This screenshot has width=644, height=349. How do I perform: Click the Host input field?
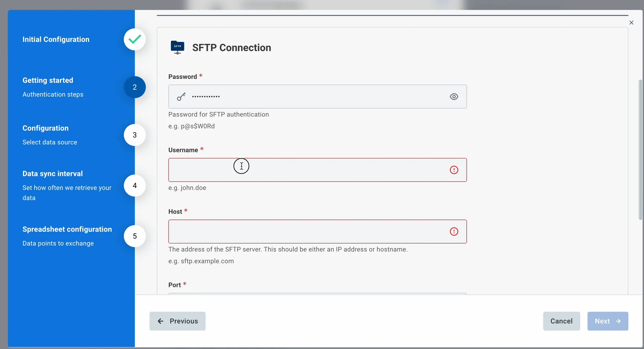pyautogui.click(x=317, y=232)
